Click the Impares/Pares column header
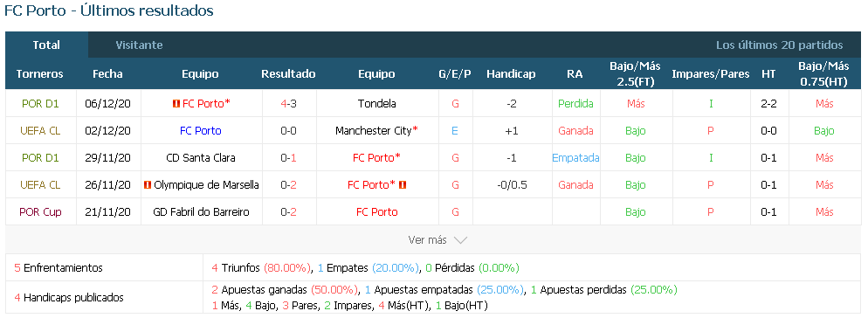The height and width of the screenshot is (318, 868). 711,73
